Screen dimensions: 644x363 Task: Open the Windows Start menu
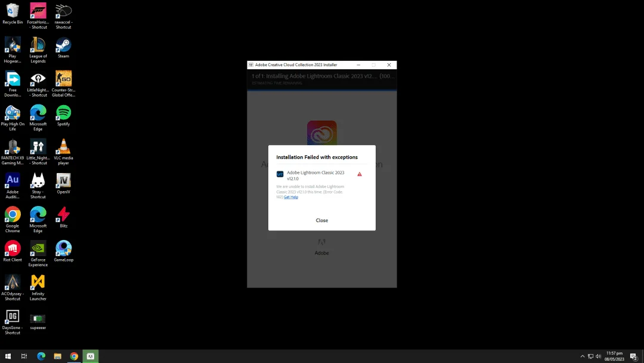click(x=8, y=356)
